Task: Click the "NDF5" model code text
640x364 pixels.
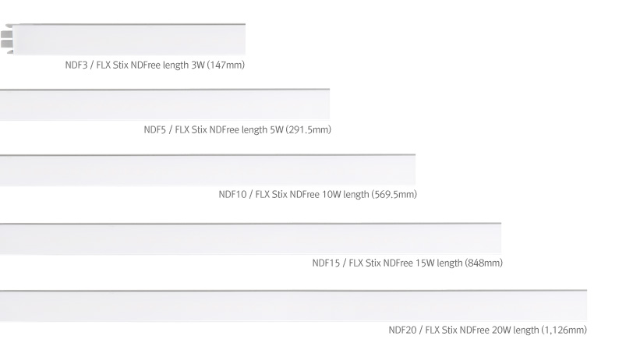Action: 155,129
